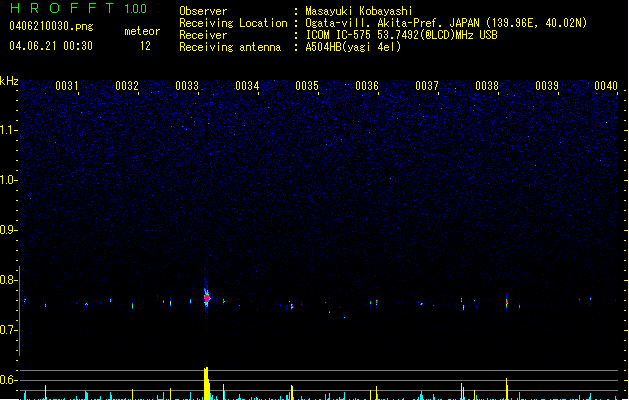Click Ogata-vill. Akita-Pref. JAPAN location text
The height and width of the screenshot is (400, 629).
coord(446,23)
